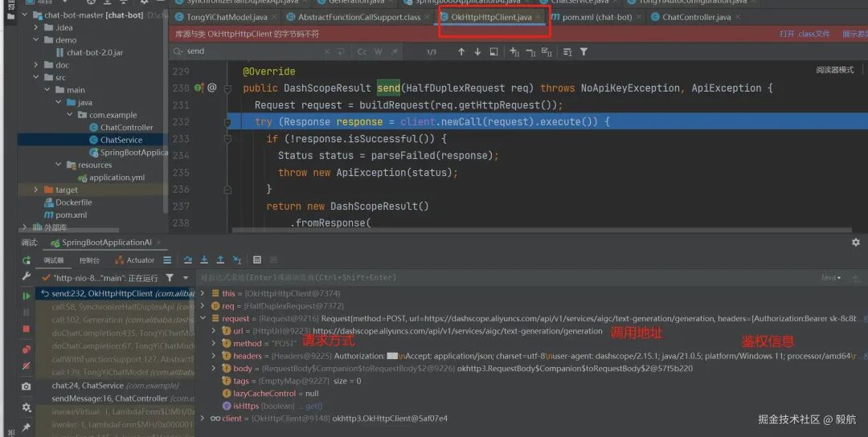868x437 pixels.
Task: Click the Step Into debugger icon
Action: point(204,260)
